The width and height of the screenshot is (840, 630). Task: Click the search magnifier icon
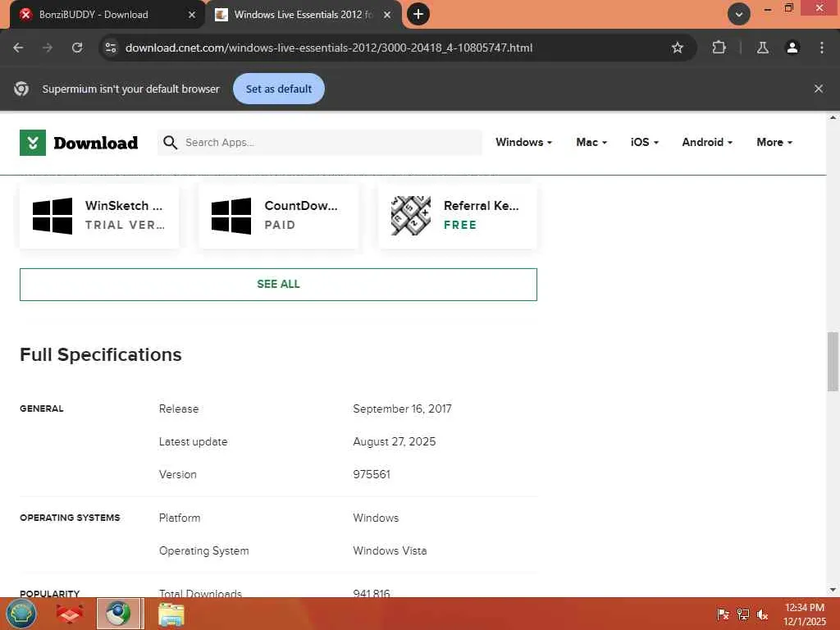[x=171, y=143]
